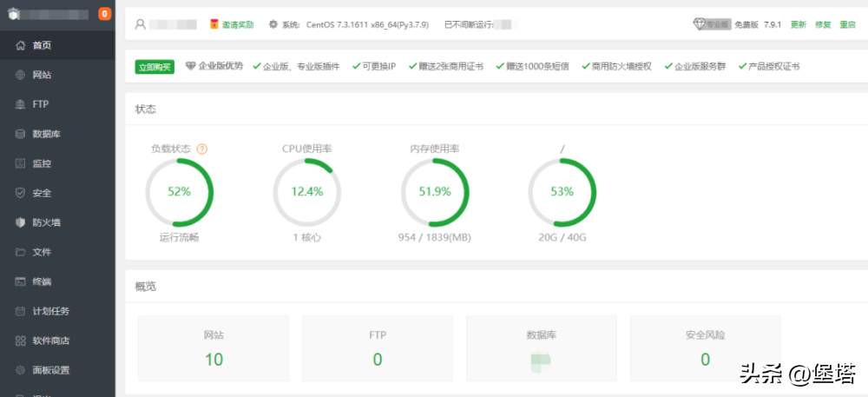Click the CPU usage 12.4% gauge
The image size is (868, 397).
(x=307, y=192)
